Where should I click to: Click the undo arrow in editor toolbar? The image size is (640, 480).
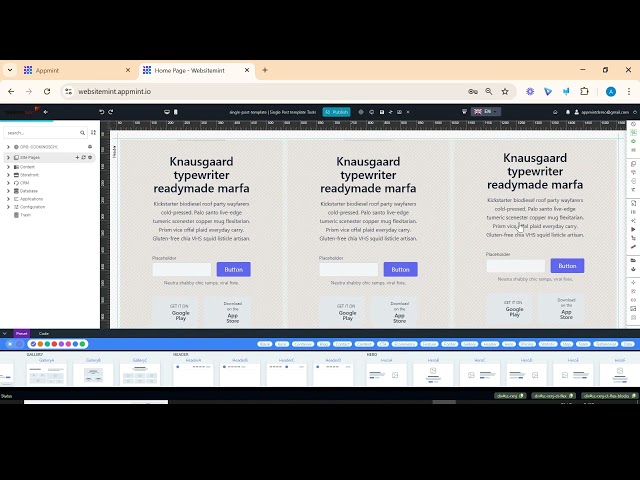tap(102, 112)
